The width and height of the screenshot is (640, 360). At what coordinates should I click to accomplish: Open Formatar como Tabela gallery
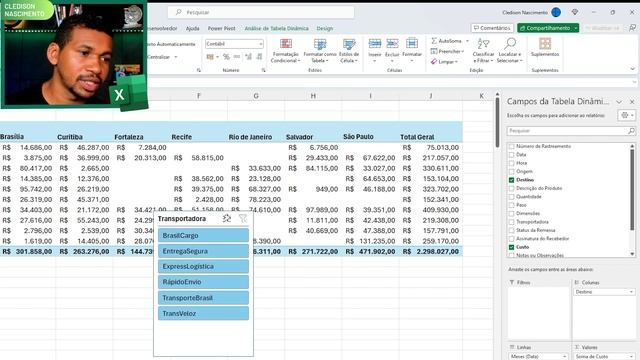pyautogui.click(x=320, y=51)
